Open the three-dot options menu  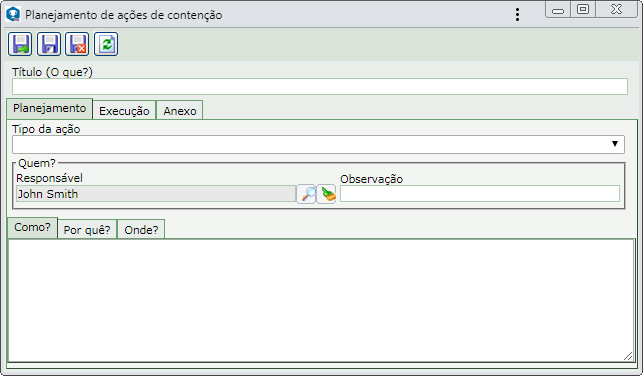[518, 15]
